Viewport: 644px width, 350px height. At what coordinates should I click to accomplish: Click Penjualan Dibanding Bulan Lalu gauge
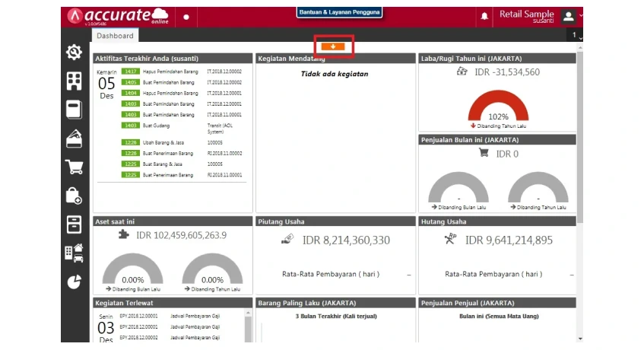point(458,187)
